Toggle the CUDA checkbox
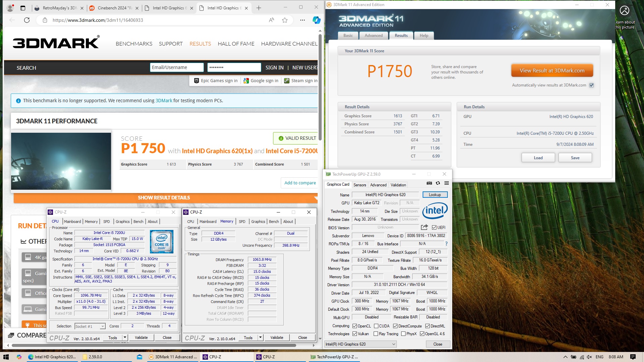The image size is (644, 362). pyautogui.click(x=376, y=326)
